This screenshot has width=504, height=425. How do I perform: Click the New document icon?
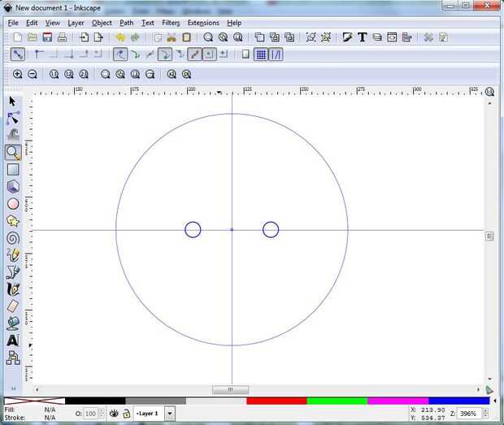pos(17,37)
